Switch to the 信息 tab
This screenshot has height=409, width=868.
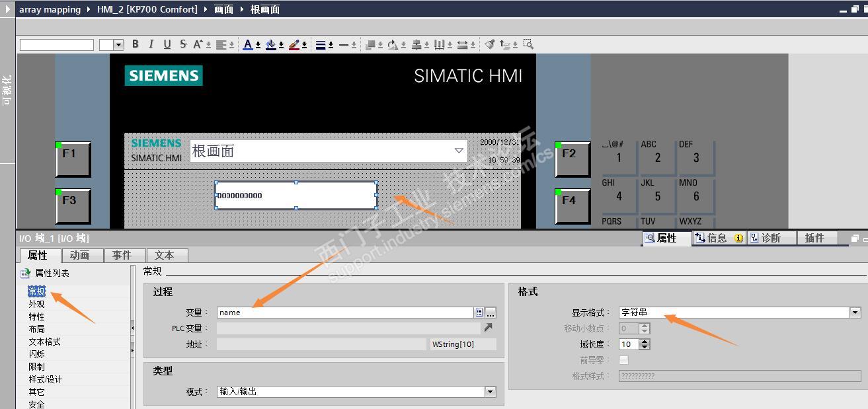click(x=719, y=238)
